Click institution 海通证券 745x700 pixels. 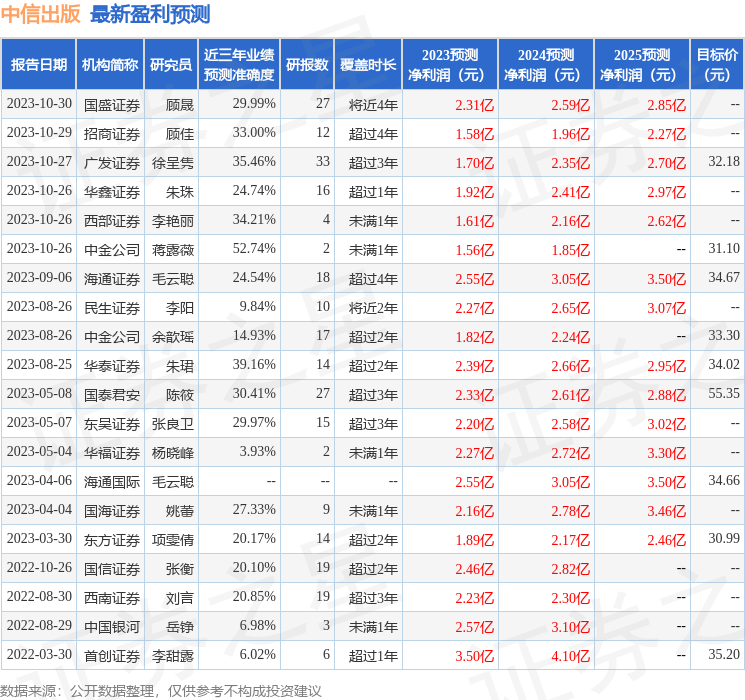pyautogui.click(x=112, y=278)
